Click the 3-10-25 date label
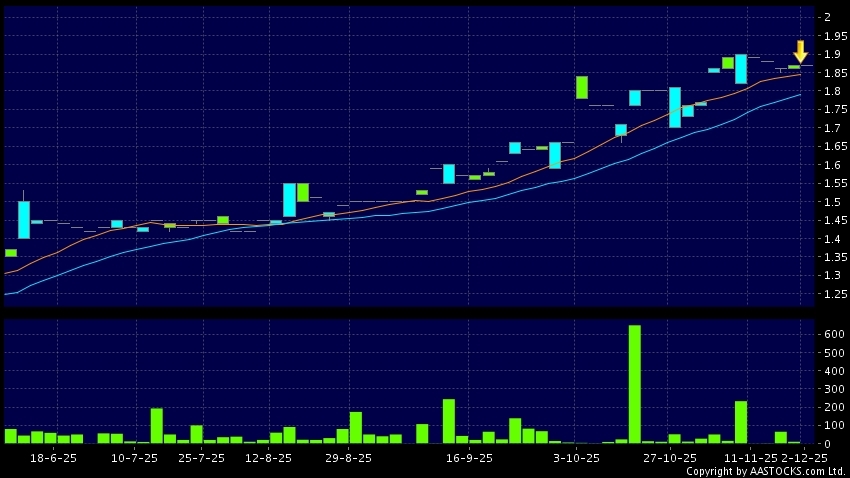The height and width of the screenshot is (478, 850). pos(575,458)
